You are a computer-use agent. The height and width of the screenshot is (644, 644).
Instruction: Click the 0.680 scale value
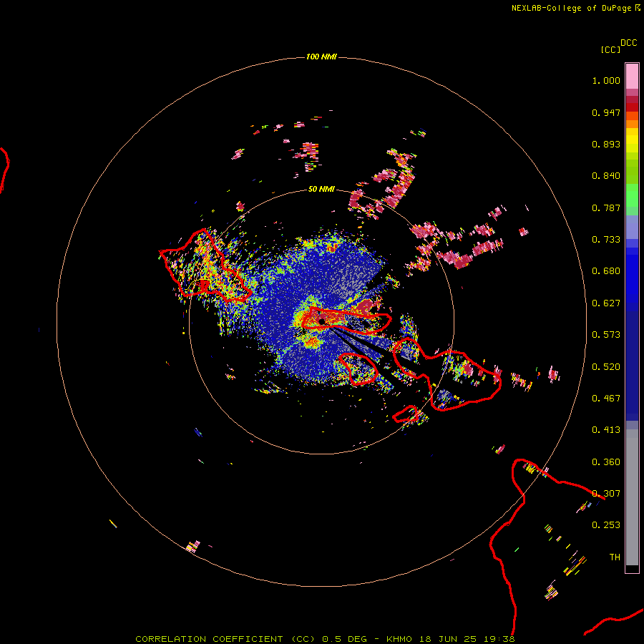(x=606, y=271)
